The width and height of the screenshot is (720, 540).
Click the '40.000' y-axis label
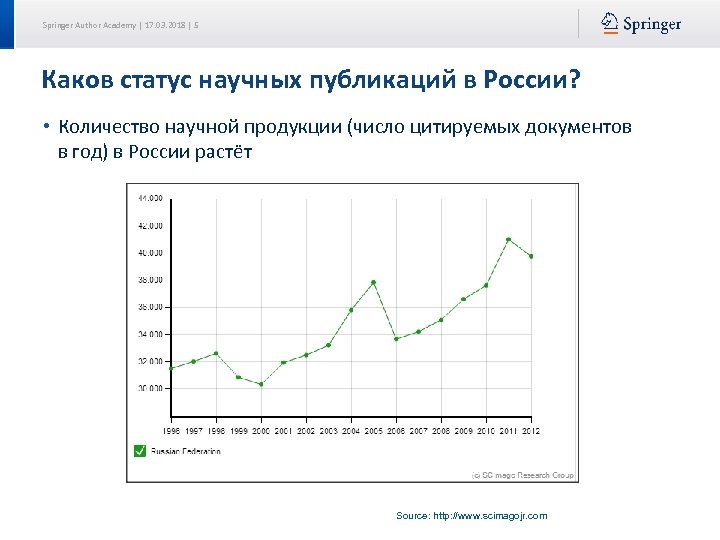point(150,253)
